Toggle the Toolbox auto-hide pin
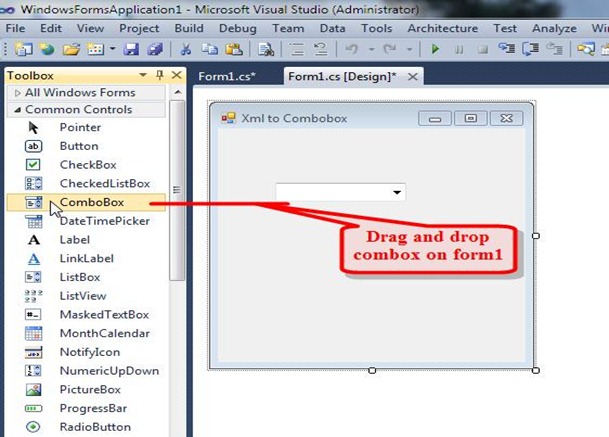The image size is (609, 437). coord(160,75)
